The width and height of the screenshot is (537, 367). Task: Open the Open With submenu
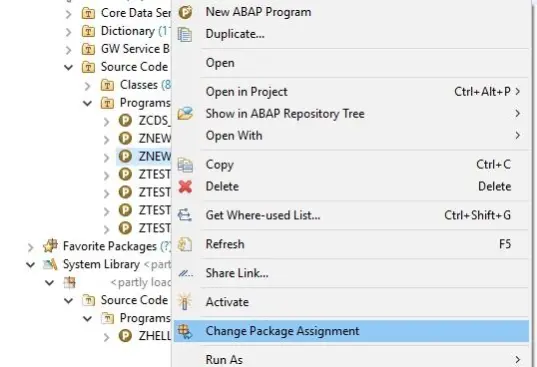click(x=351, y=136)
